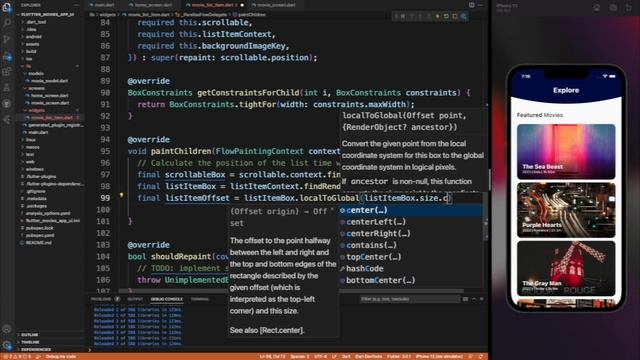The image size is (640, 360).
Task: Click the paintChildren breadcrumb segment
Action: 249,15
